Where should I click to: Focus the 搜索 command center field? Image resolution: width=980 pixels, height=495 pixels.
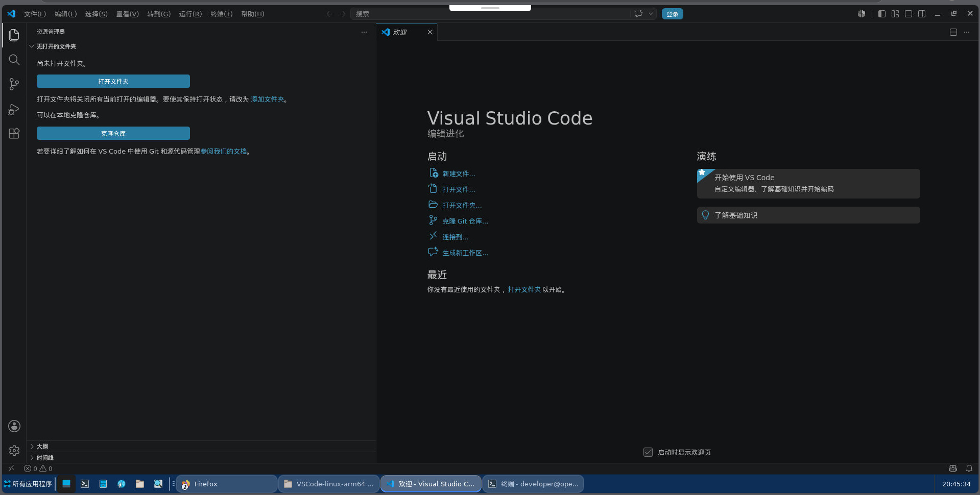pos(490,14)
